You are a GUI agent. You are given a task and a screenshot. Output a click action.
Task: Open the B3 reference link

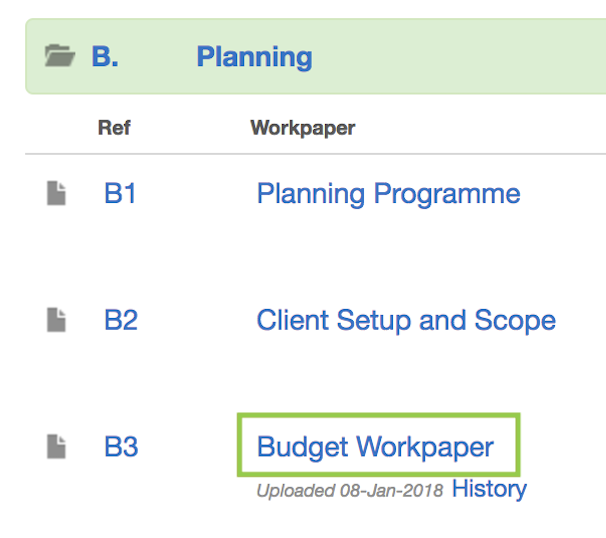pos(120,447)
